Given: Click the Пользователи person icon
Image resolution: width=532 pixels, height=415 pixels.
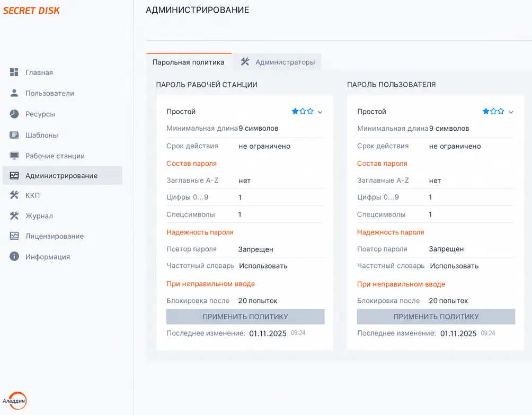Looking at the screenshot, I should point(14,93).
